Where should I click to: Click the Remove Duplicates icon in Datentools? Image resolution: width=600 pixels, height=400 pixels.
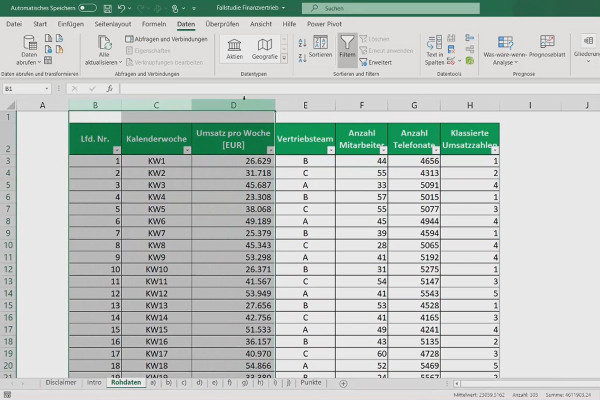coord(452,49)
